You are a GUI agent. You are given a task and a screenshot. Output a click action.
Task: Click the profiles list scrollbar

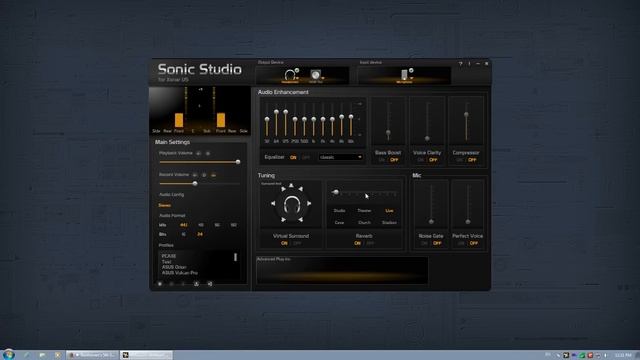(x=236, y=257)
